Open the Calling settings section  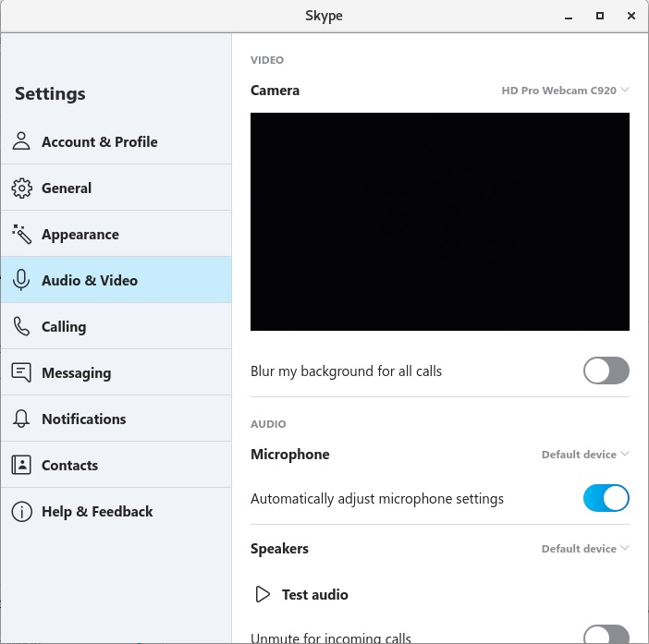[x=116, y=326]
